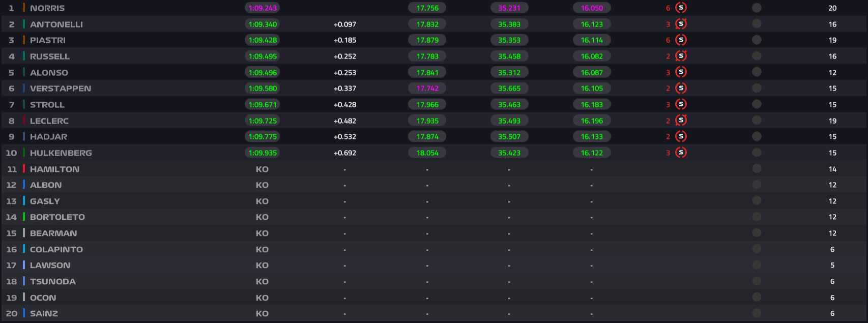This screenshot has width=868, height=323.
Task: Click Antonelli's soft tyre compound icon
Action: 681,24
